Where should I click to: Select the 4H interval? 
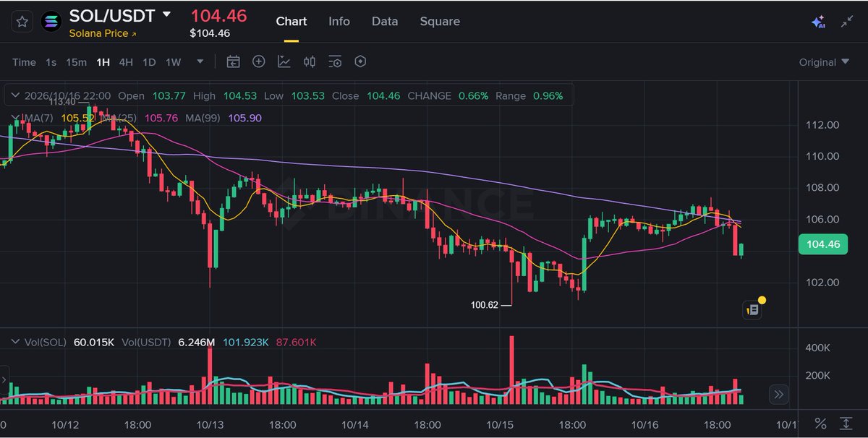[126, 62]
